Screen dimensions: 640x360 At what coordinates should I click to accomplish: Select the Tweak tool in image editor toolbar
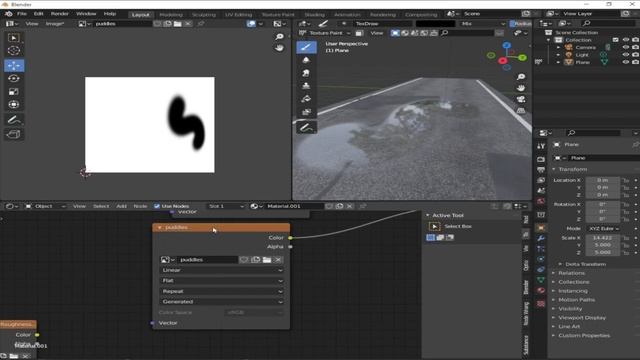pyautogui.click(x=14, y=38)
